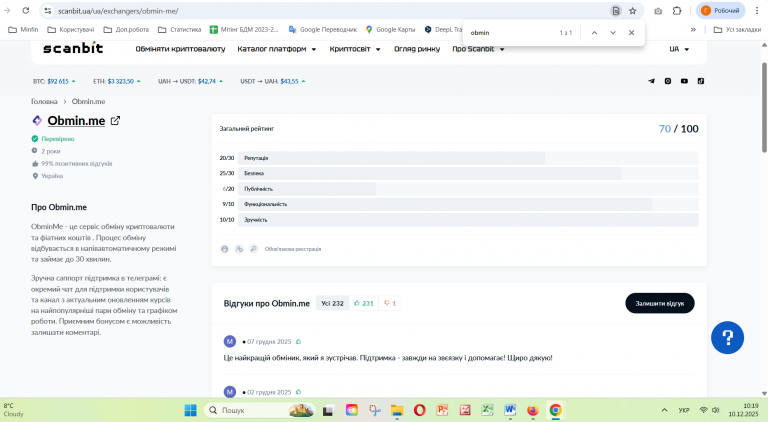Show hidden bookmarks with the double chevron
The width and height of the screenshot is (768, 422).
point(693,30)
